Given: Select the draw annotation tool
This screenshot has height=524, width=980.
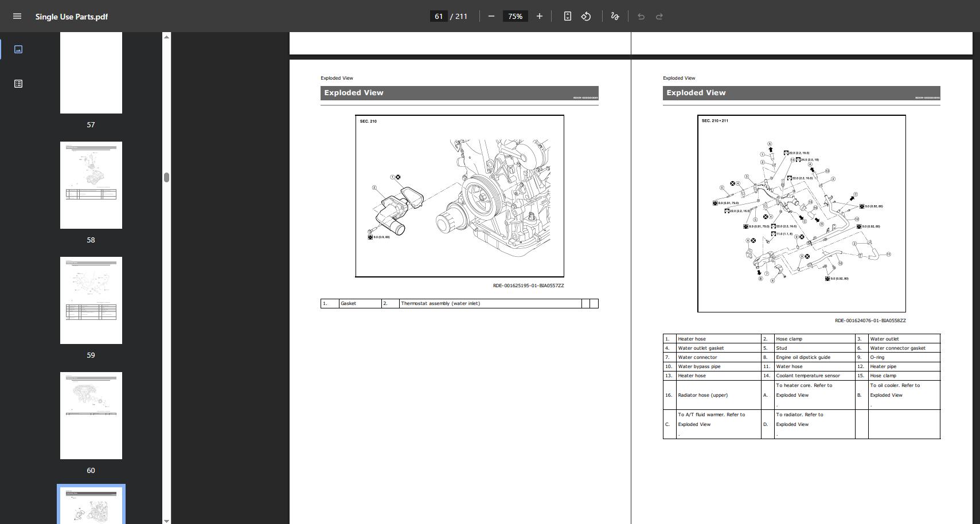Looking at the screenshot, I should pyautogui.click(x=615, y=16).
